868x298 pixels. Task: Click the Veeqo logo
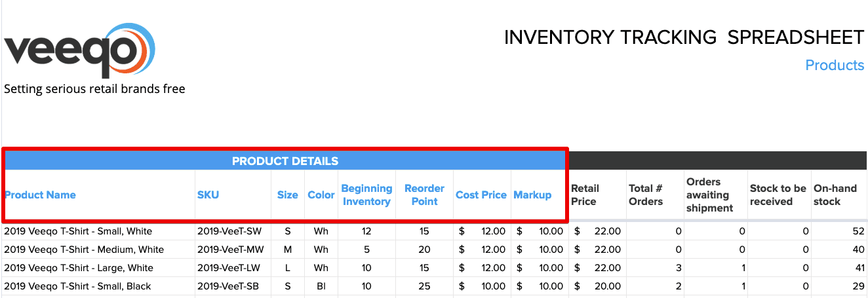pos(79,51)
